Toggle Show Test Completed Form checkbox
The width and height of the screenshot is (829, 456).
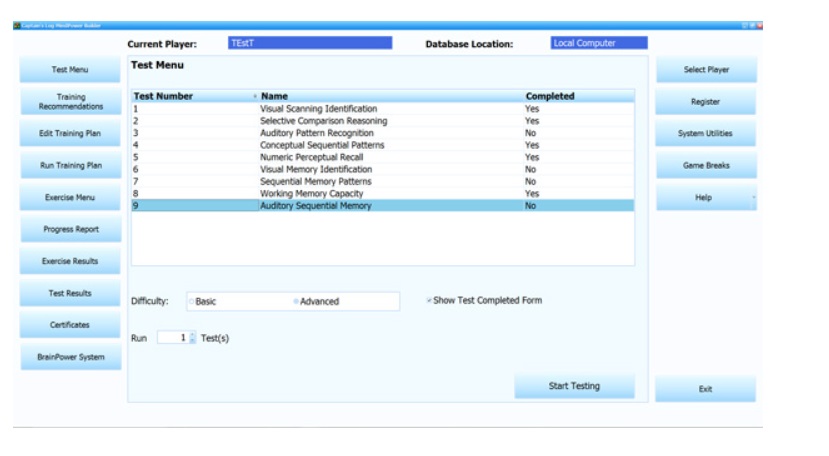(429, 300)
